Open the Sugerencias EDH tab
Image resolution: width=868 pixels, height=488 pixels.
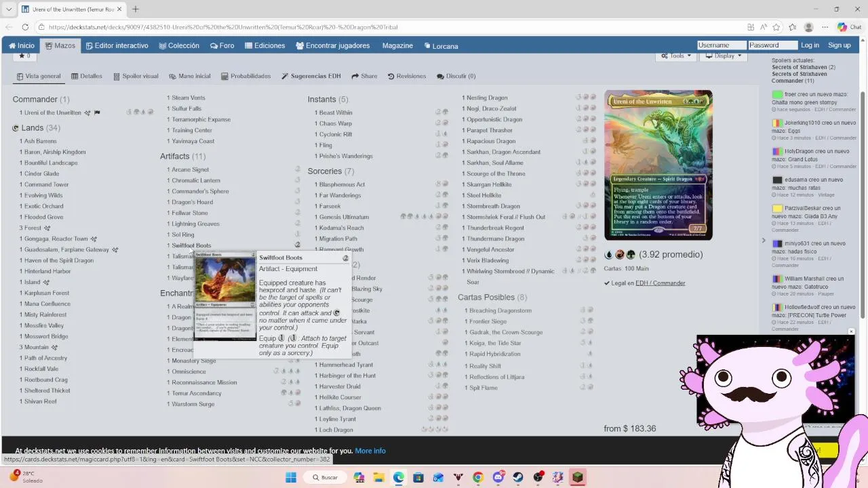click(311, 76)
